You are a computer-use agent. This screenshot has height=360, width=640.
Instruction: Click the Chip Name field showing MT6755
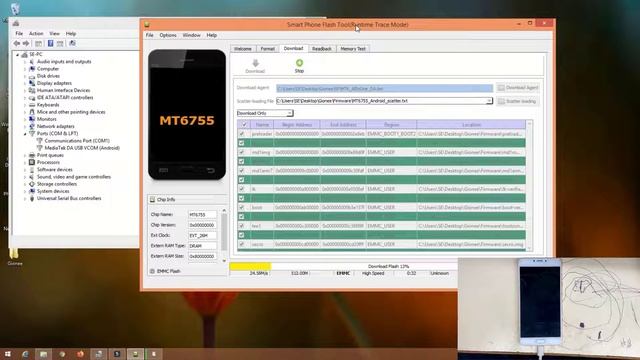[202, 214]
